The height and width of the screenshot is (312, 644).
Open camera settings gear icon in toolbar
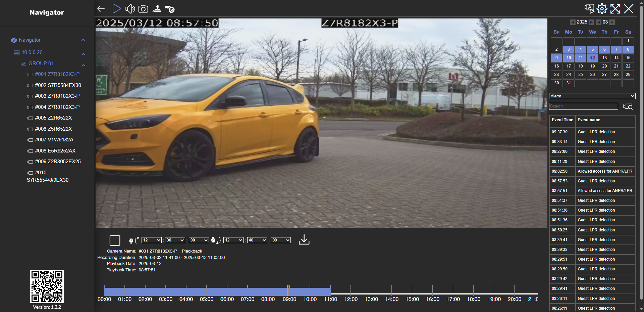(x=170, y=9)
